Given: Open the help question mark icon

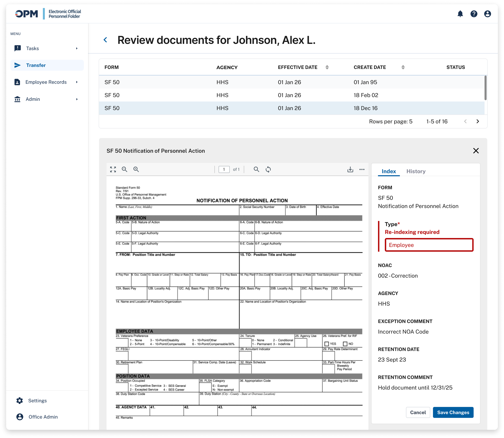Looking at the screenshot, I should pos(474,14).
